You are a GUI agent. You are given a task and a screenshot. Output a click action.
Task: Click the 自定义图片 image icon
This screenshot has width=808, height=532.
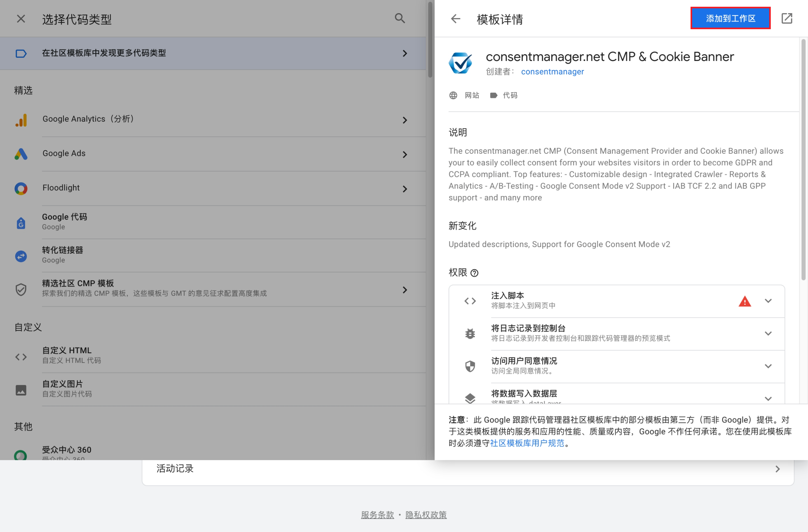coord(21,390)
